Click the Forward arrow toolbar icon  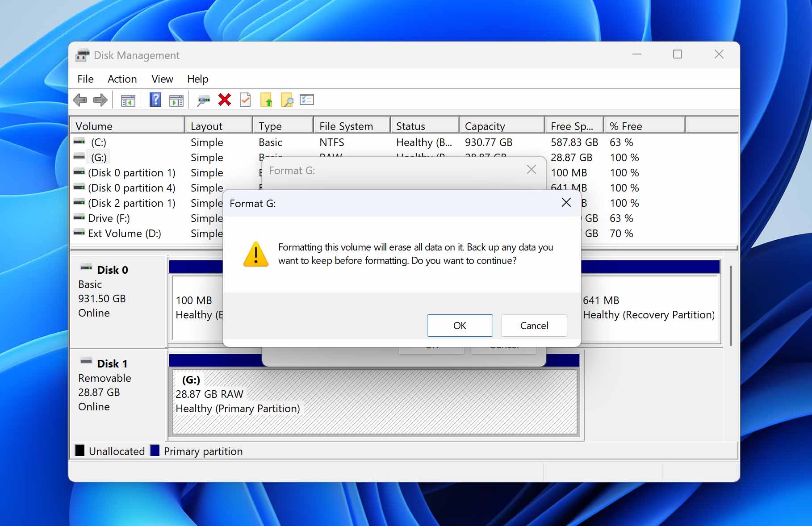coord(100,100)
